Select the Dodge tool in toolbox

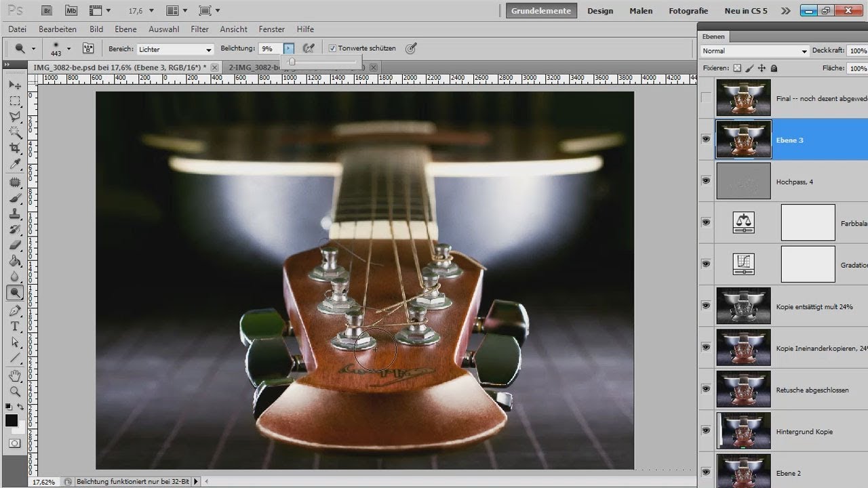coord(15,292)
